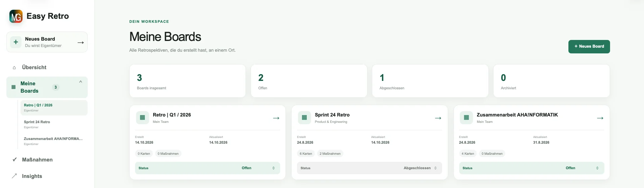Screen dimensions: 644x188
Task: Click the arrow icon beside Insights
Action: tap(14, 176)
